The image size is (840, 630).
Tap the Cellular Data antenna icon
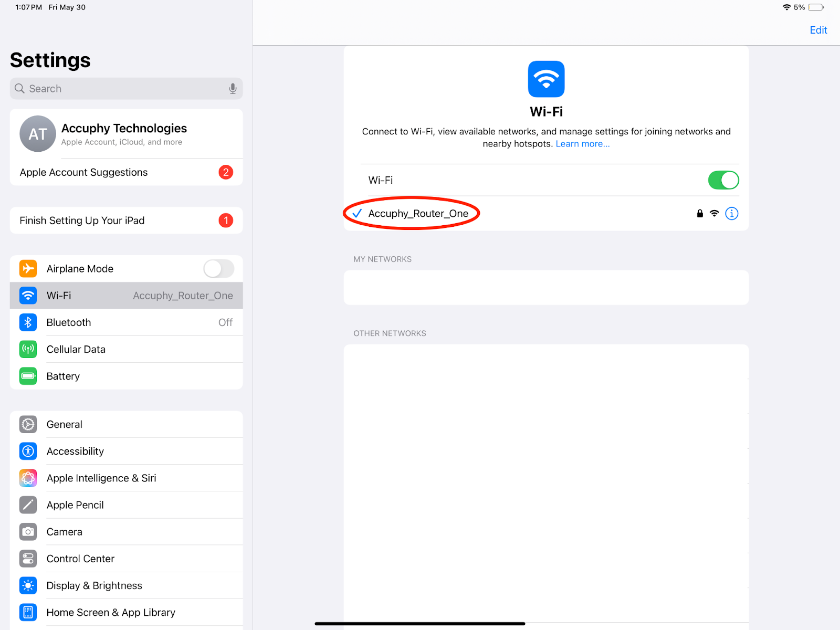click(x=28, y=349)
